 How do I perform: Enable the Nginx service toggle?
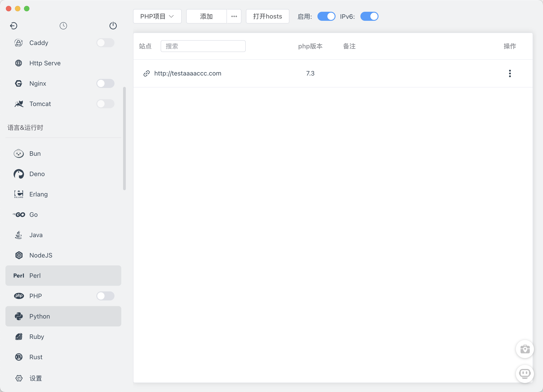pyautogui.click(x=105, y=83)
